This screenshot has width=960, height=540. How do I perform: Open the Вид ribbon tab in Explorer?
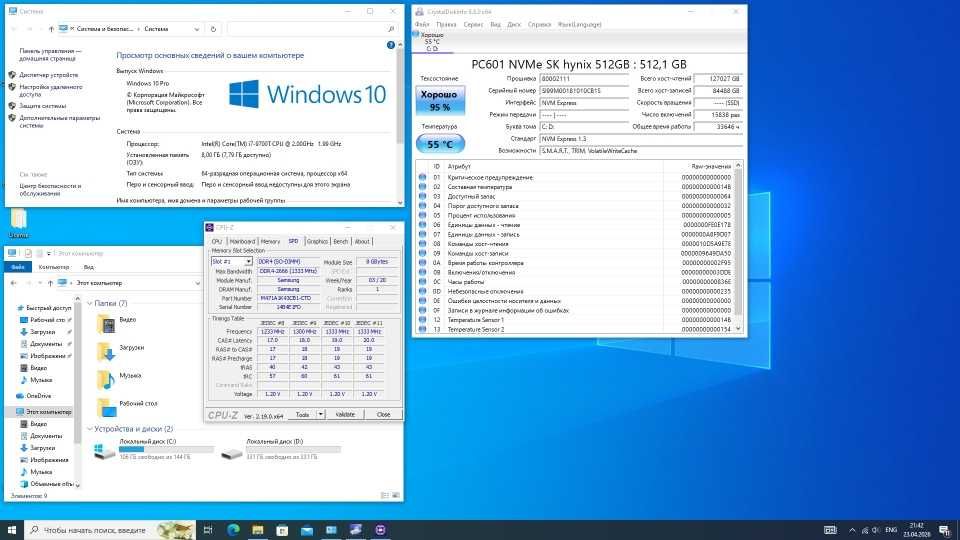89,267
